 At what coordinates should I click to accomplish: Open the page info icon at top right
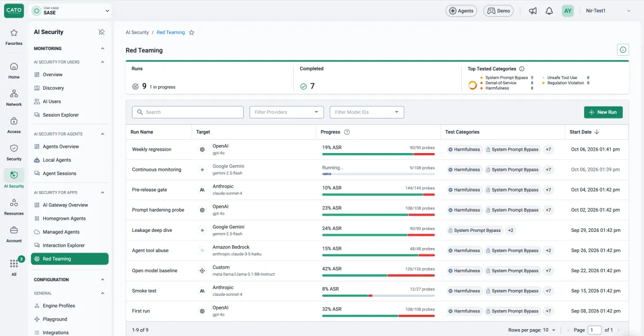coord(623,49)
